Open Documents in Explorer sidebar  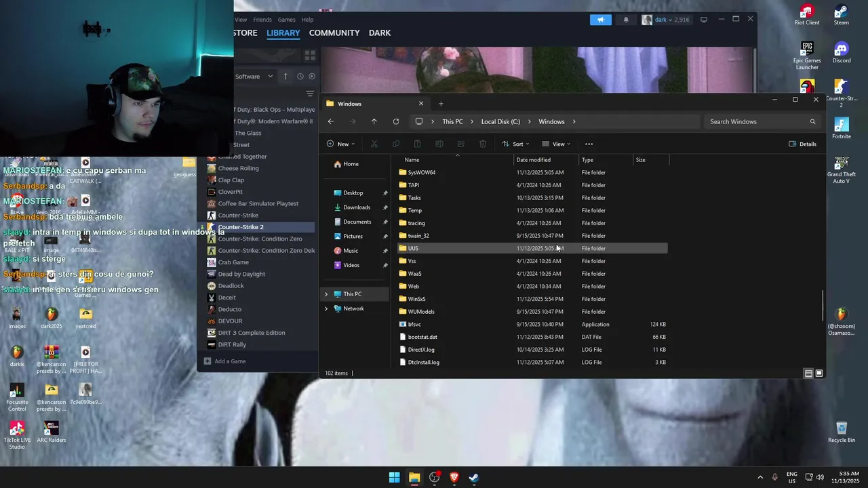pos(357,222)
